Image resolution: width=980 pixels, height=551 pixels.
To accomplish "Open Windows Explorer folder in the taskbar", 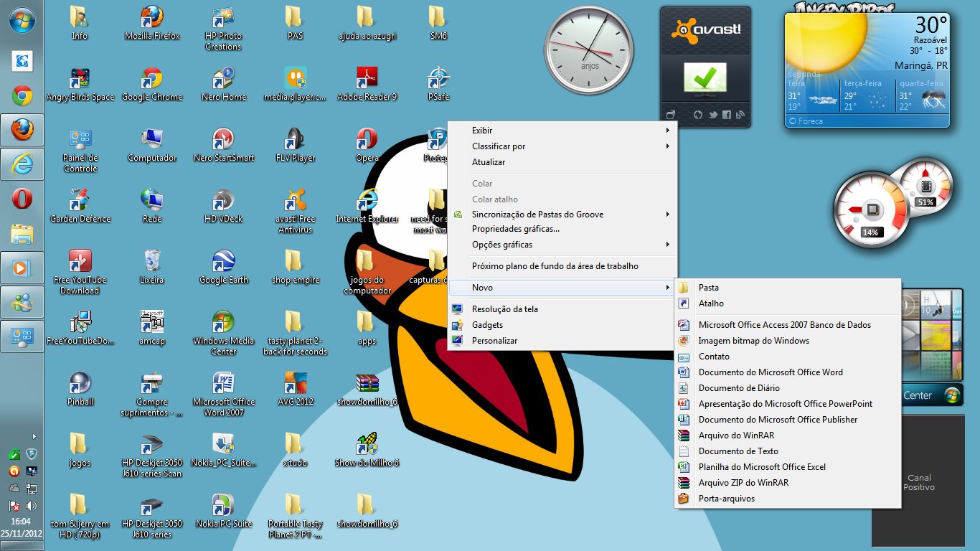I will coord(22,233).
